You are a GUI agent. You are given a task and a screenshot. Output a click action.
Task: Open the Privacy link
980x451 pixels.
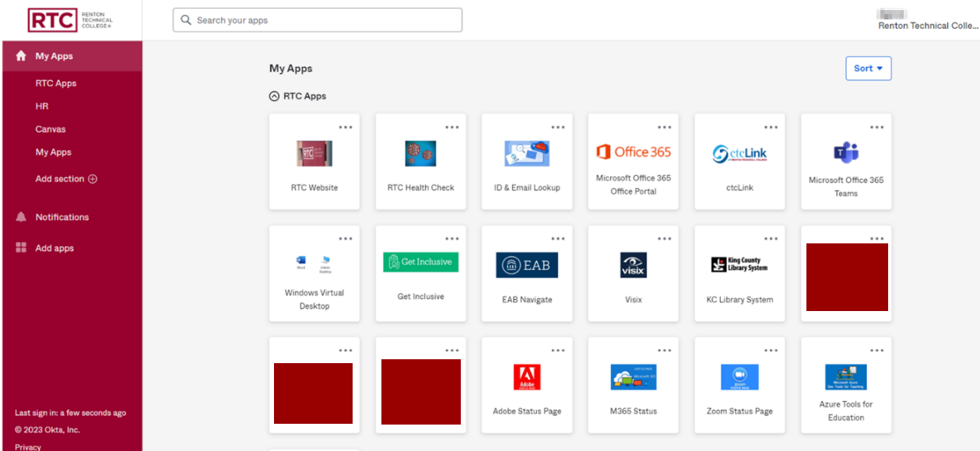click(28, 446)
